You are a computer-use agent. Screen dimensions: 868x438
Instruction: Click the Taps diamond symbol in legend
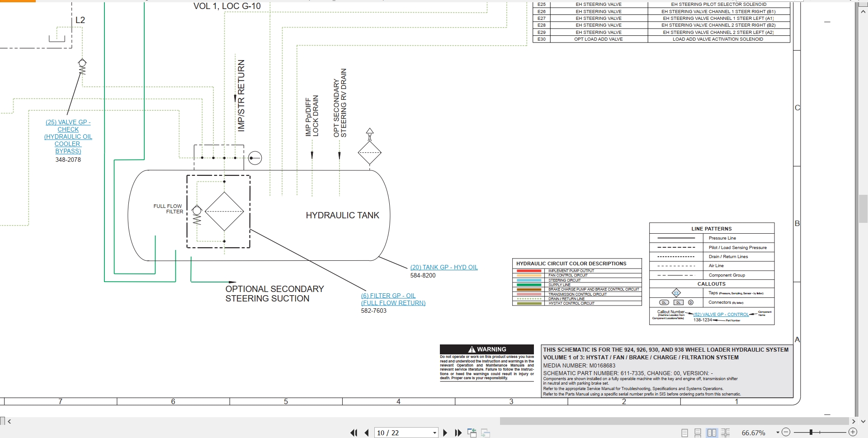[x=676, y=293]
